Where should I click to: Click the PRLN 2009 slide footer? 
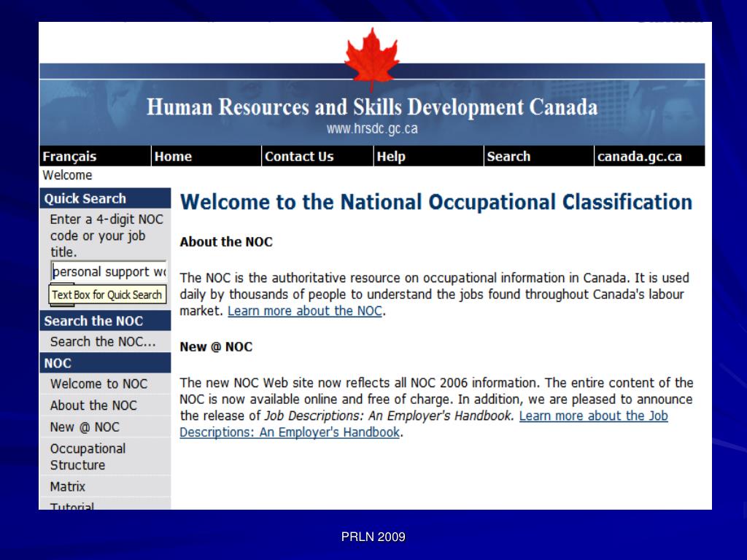tap(373, 537)
